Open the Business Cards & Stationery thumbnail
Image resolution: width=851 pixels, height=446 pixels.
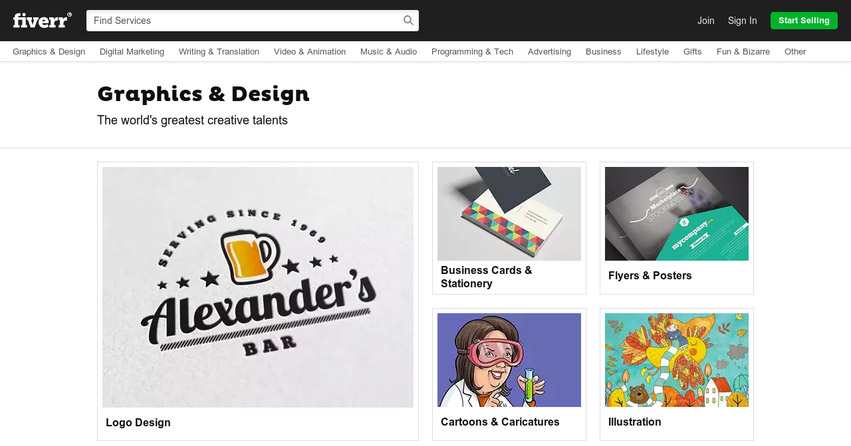(509, 214)
